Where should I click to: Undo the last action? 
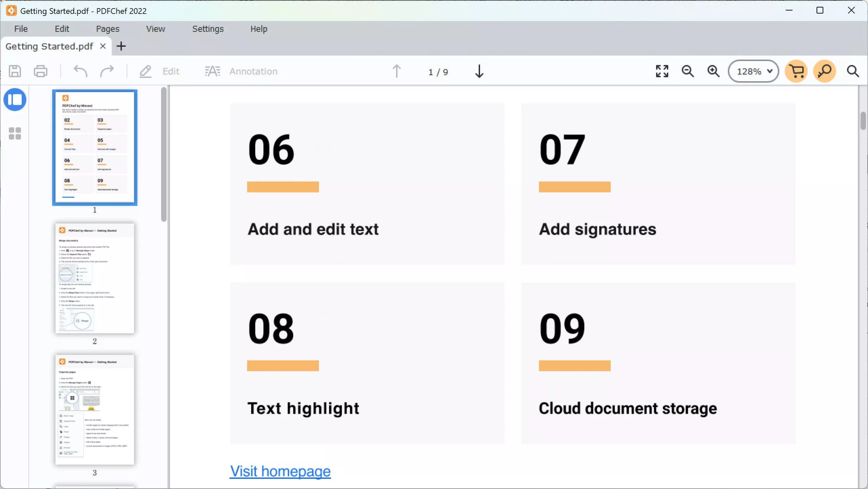[81, 71]
